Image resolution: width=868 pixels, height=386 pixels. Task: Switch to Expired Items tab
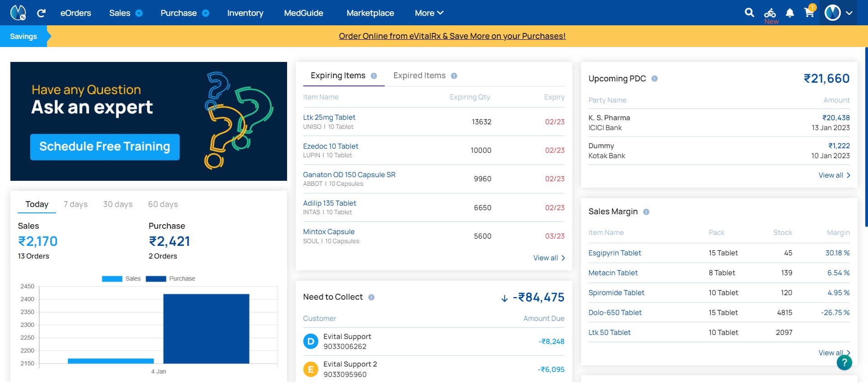(420, 75)
